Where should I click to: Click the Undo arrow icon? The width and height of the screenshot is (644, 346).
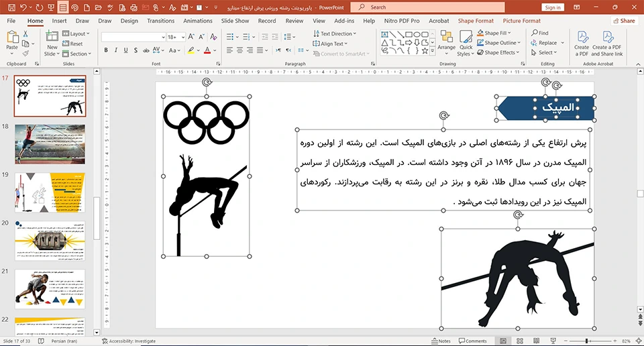pos(23,7)
